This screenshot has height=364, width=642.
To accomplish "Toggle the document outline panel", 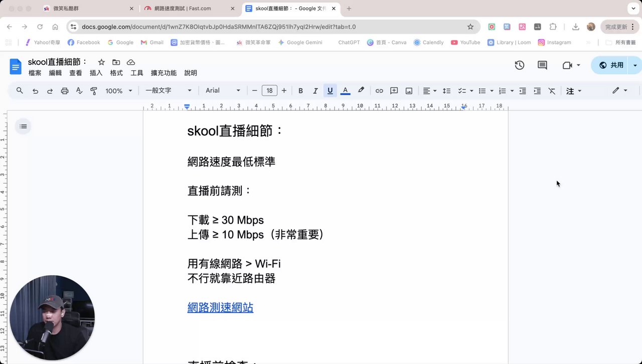I will (x=23, y=126).
